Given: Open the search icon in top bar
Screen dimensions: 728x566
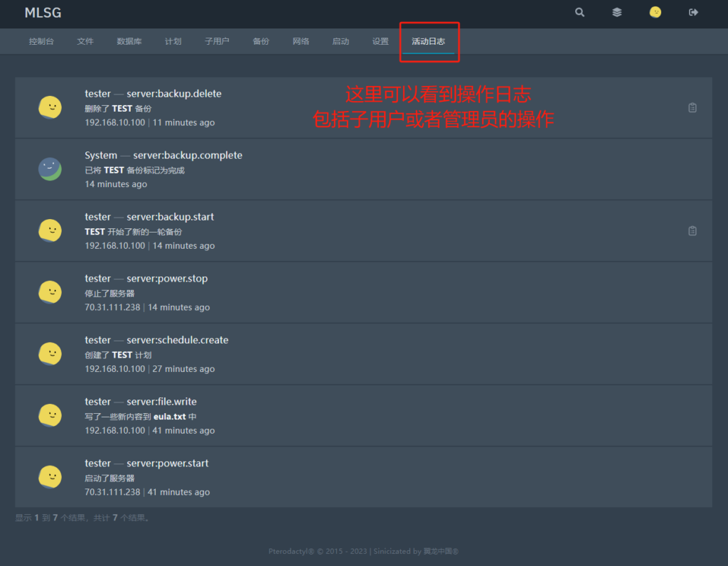Looking at the screenshot, I should [579, 12].
